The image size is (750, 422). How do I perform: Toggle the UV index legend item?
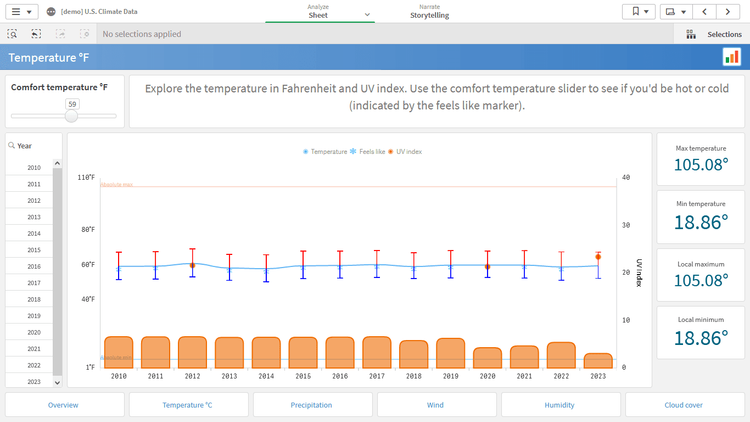tap(405, 152)
